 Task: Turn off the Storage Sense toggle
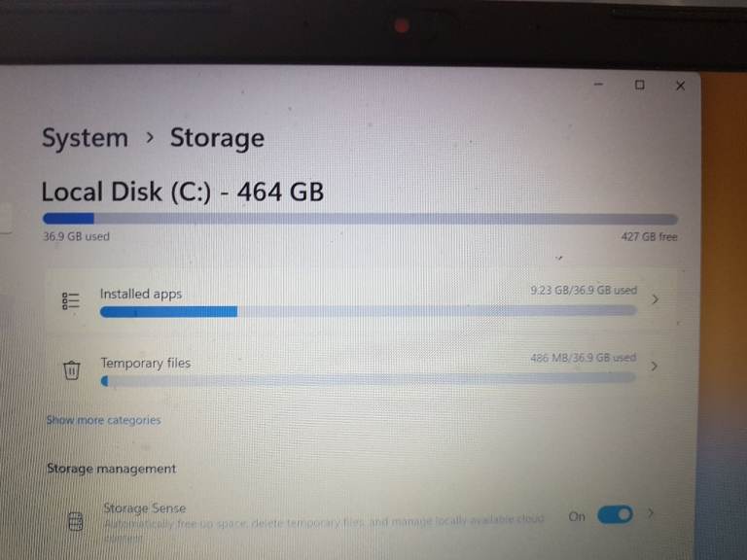pos(615,514)
